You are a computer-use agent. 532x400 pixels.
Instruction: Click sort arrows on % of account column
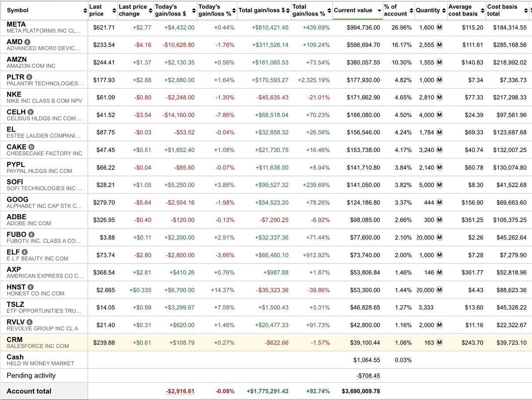411,10
